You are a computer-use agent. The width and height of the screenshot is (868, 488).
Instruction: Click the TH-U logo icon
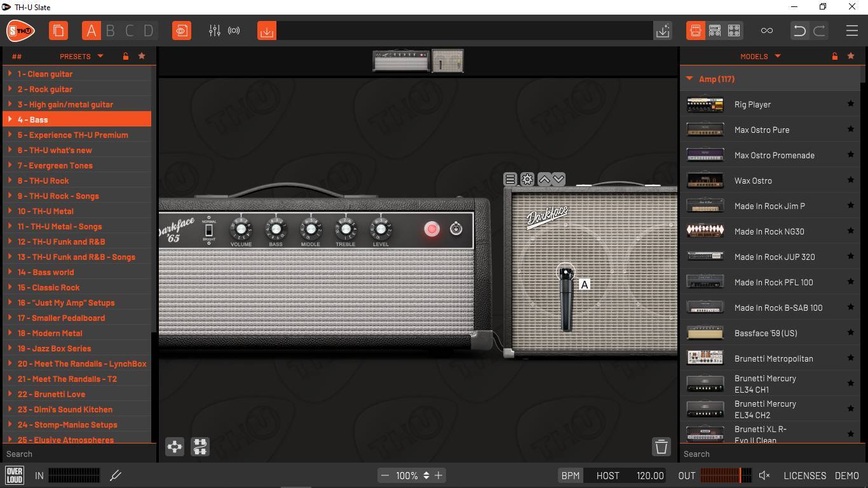pos(20,30)
